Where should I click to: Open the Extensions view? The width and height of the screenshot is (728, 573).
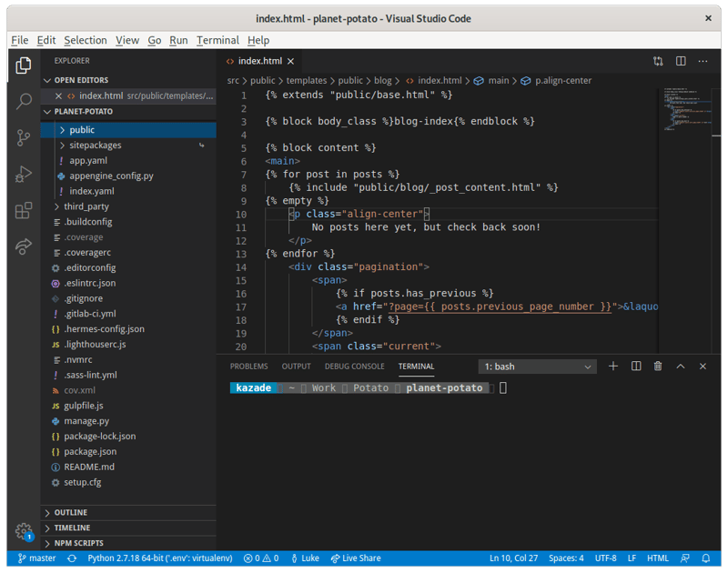(24, 210)
